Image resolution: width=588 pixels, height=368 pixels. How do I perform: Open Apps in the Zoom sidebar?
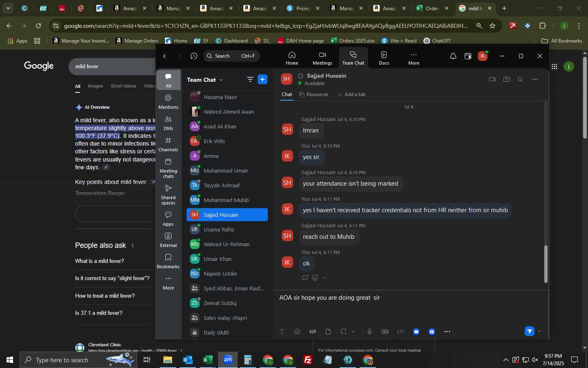[x=168, y=218]
